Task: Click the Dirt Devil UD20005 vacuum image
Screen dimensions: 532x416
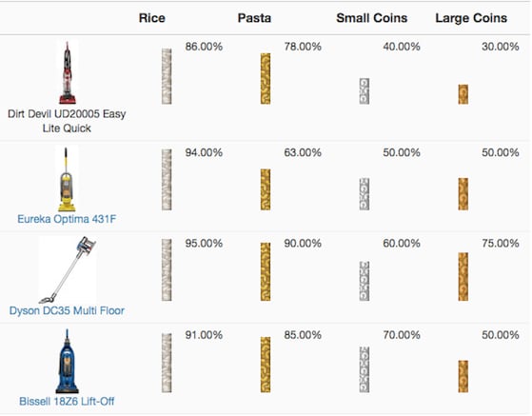Action: [x=68, y=72]
